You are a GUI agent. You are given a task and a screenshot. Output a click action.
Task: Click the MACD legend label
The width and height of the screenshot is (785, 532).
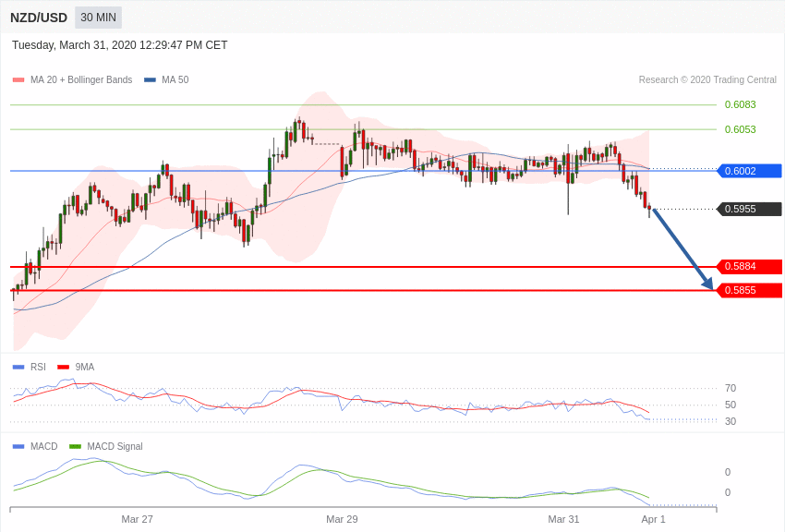44,446
